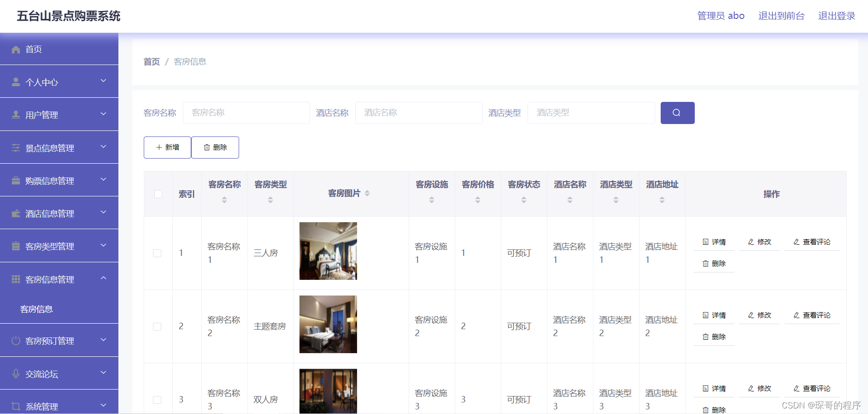Open 详情 for row 客房名称 3
The image size is (868, 414).
click(714, 389)
